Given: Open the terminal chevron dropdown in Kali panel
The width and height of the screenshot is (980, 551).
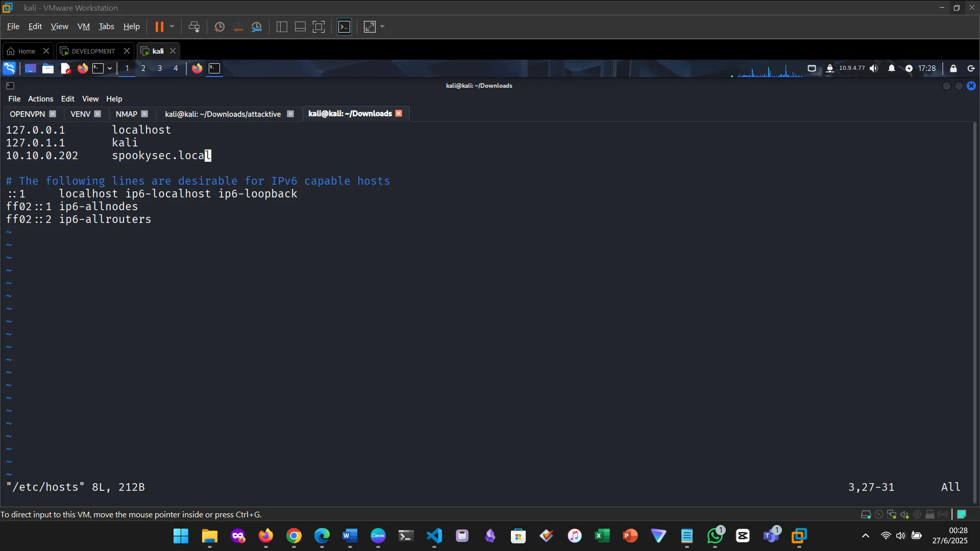Looking at the screenshot, I should 109,68.
